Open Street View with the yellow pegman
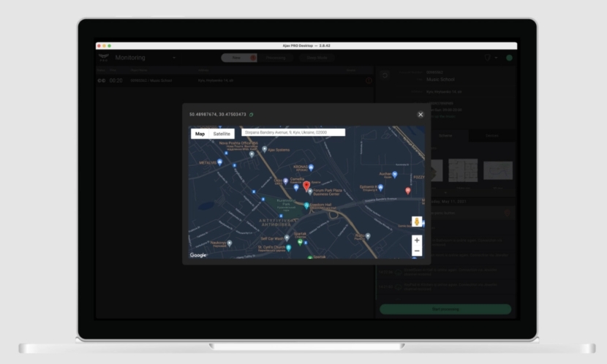 pos(417,221)
